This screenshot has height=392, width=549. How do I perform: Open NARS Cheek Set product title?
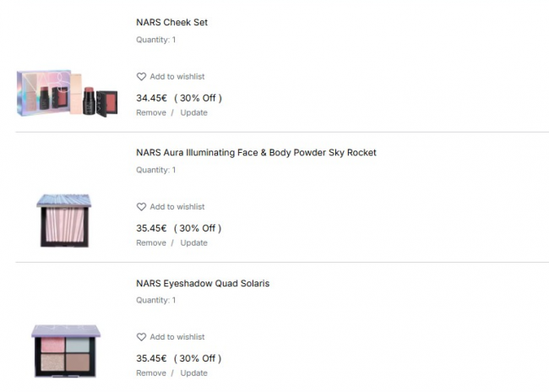pyautogui.click(x=171, y=23)
